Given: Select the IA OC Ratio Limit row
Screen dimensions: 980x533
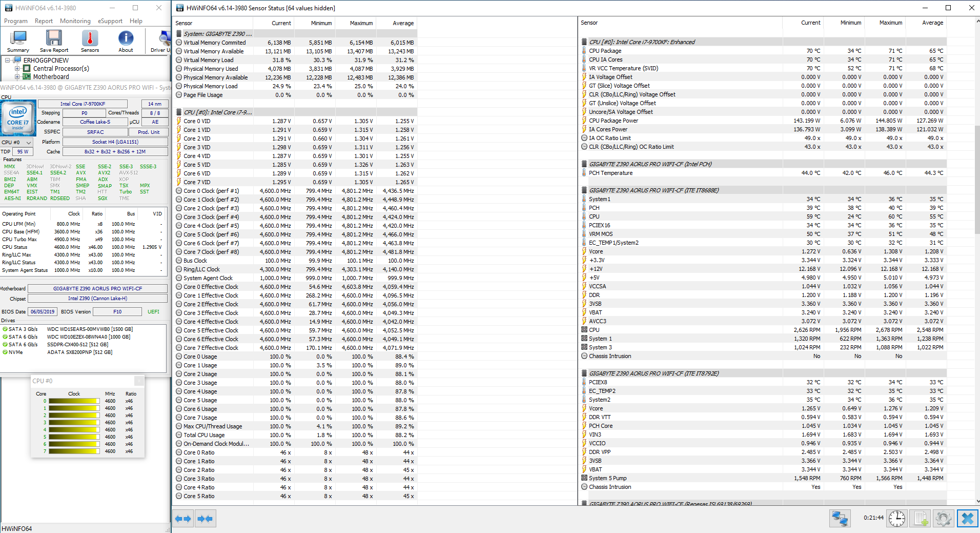Looking at the screenshot, I should click(763, 138).
